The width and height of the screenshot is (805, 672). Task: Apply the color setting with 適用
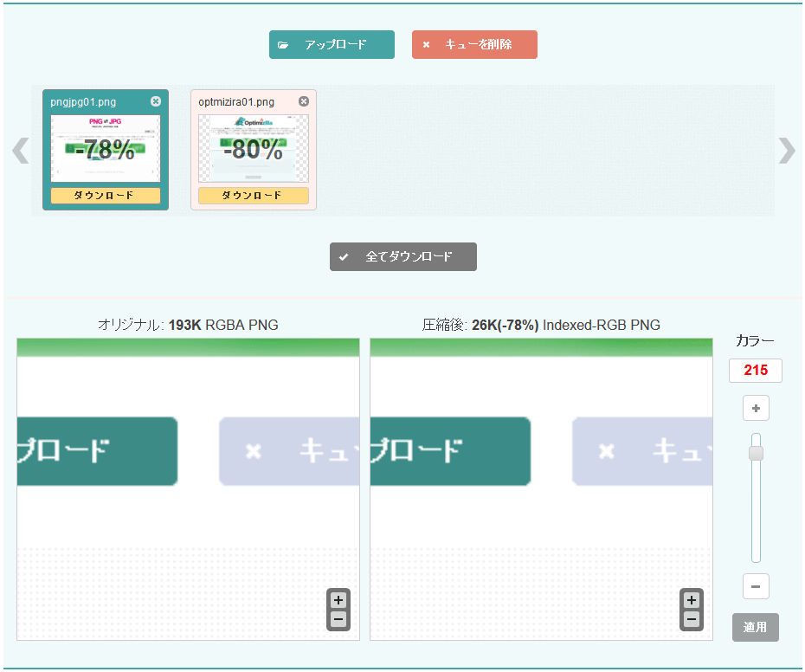(755, 627)
